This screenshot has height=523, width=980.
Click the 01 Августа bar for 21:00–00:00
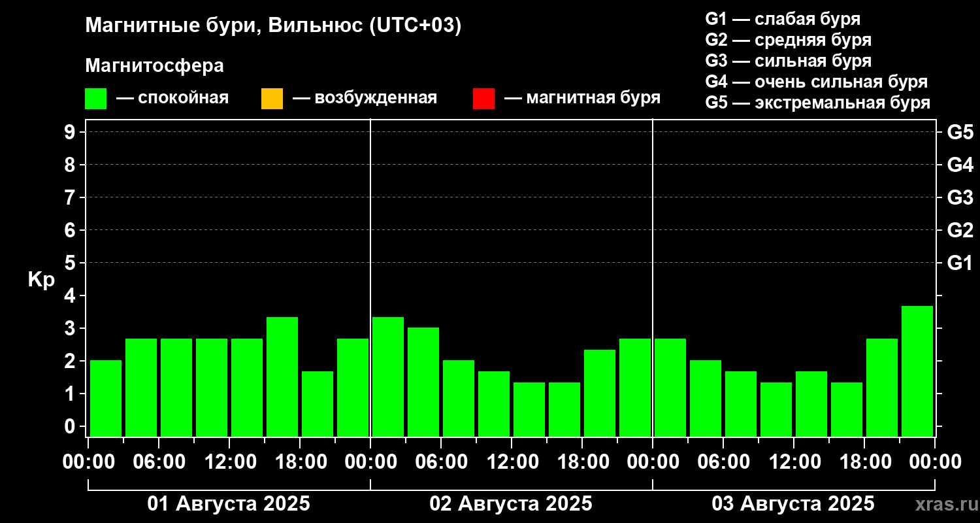coord(353,388)
